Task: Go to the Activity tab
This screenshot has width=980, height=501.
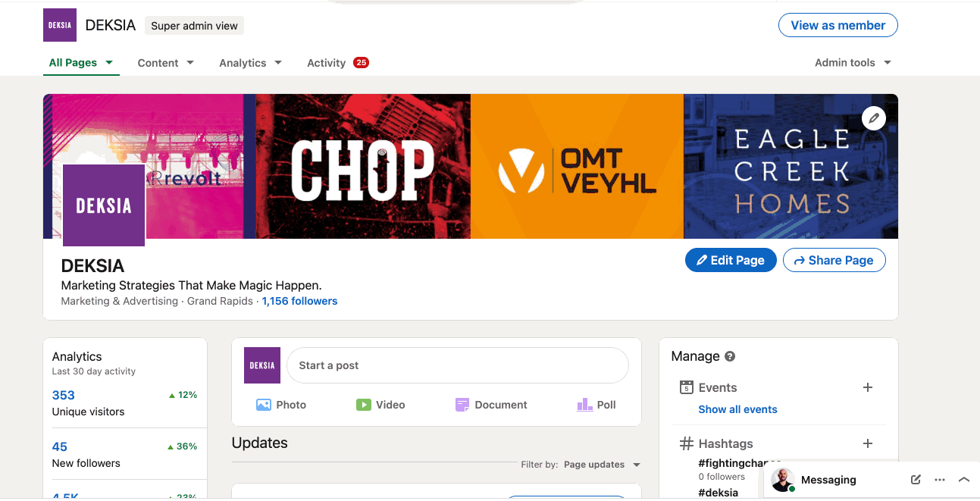Action: pos(327,63)
